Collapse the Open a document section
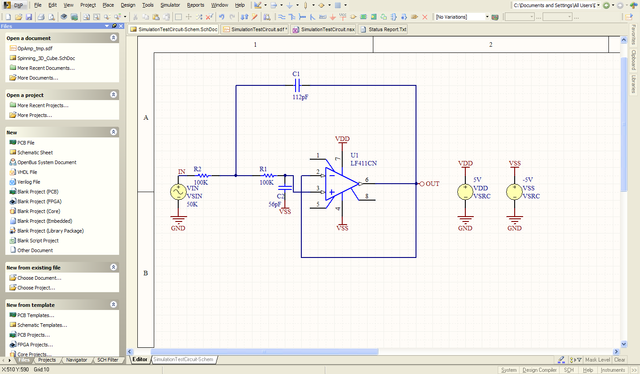The image size is (640, 374). tap(113, 38)
